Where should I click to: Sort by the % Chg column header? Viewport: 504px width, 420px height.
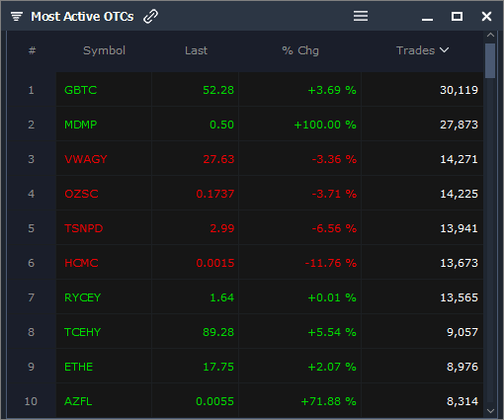tap(300, 50)
